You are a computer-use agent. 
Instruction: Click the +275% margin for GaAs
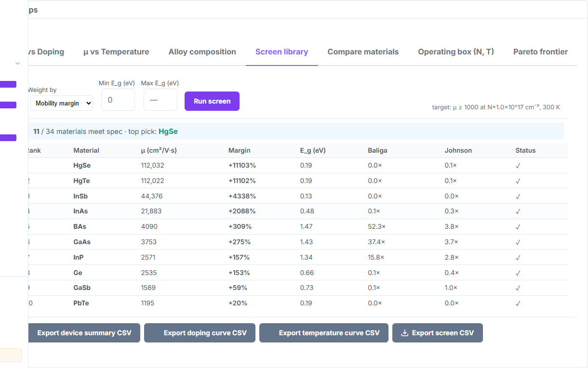240,242
